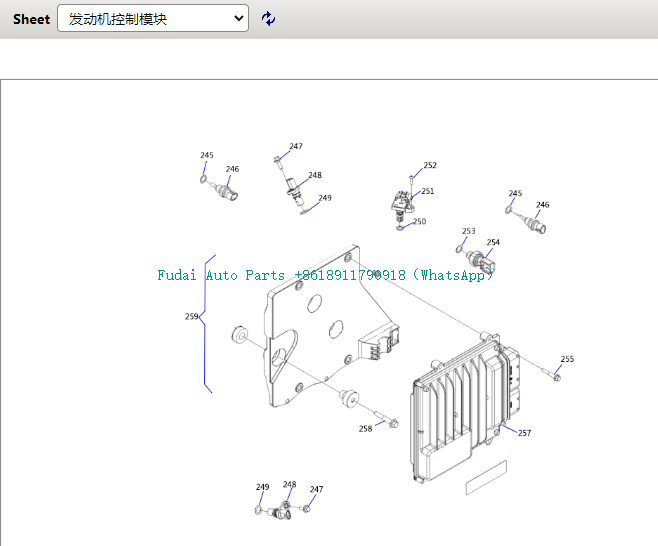Select part callout number 257
The width and height of the screenshot is (658, 546).
point(524,433)
